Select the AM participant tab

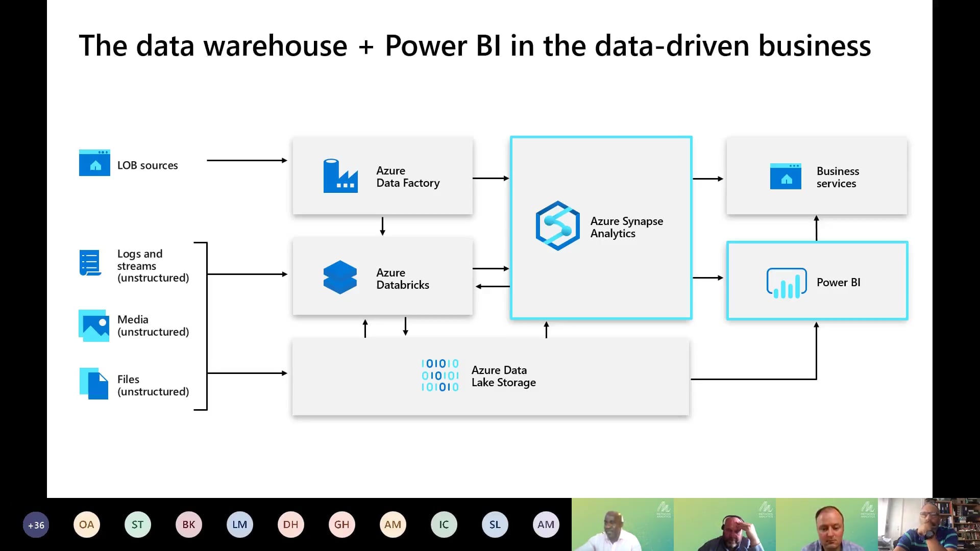click(x=393, y=524)
